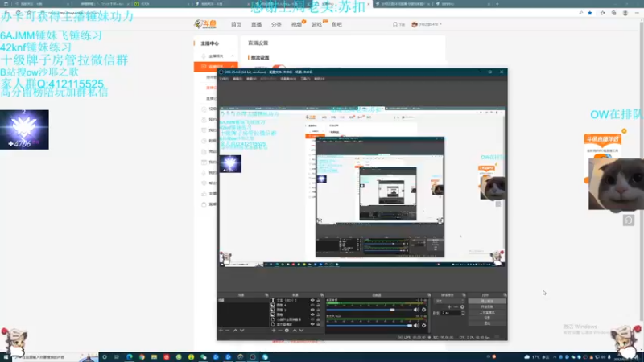The image size is (644, 362).
Task: Move scene up in OBS Scenes panel
Action: pos(235,331)
